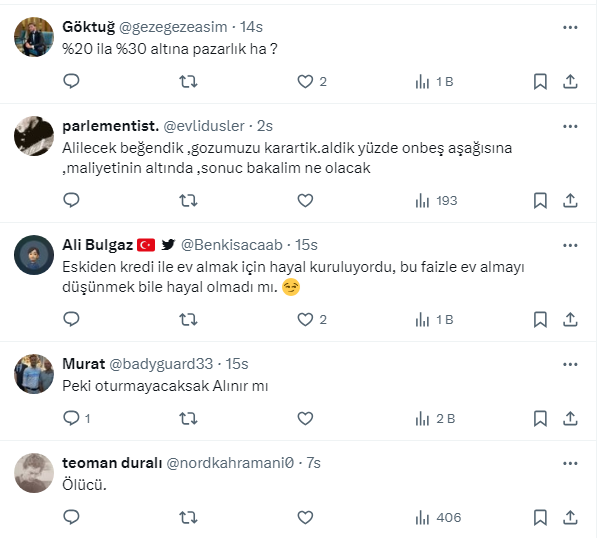The width and height of the screenshot is (609, 538).
Task: Like teoman duralı's Ölücü tweet
Action: [x=305, y=517]
